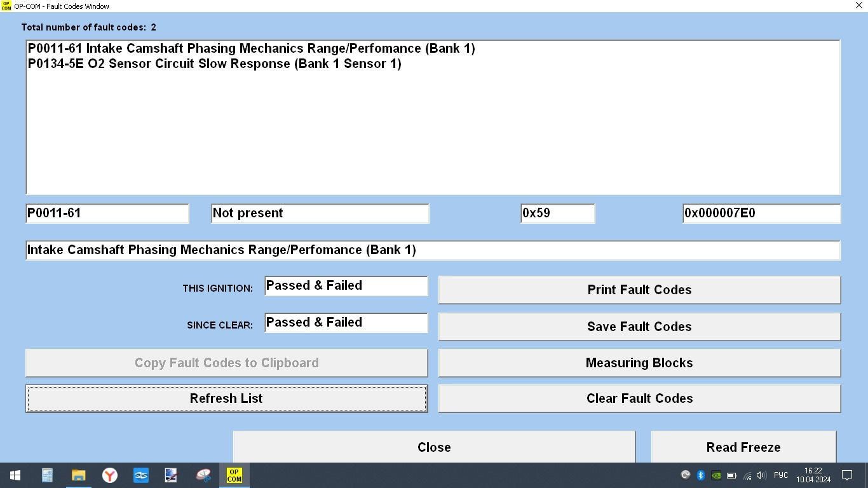The image size is (868, 488).
Task: Click the grey circular-arrow tray icon
Action: click(686, 475)
